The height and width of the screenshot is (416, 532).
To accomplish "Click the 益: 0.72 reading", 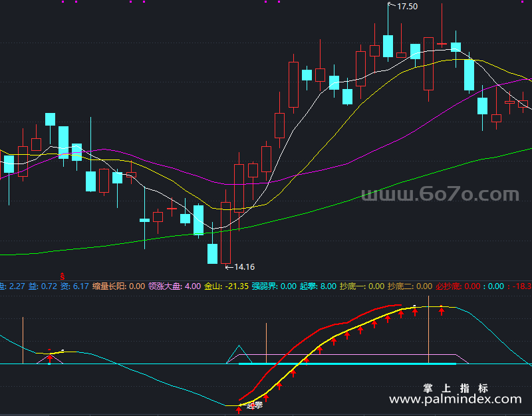I will pyautogui.click(x=43, y=286).
